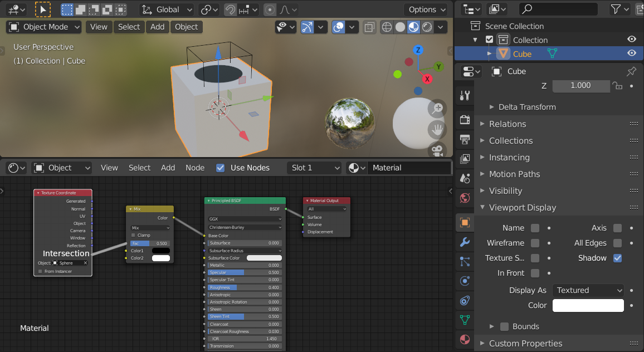Open the Render properties tab icon
This screenshot has width=644, height=352.
pos(465,120)
